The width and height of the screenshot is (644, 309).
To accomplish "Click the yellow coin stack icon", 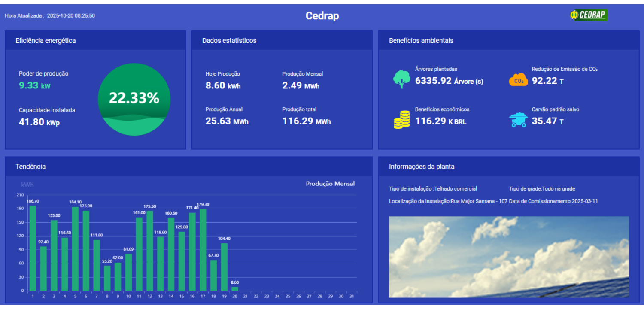I will 401,120.
